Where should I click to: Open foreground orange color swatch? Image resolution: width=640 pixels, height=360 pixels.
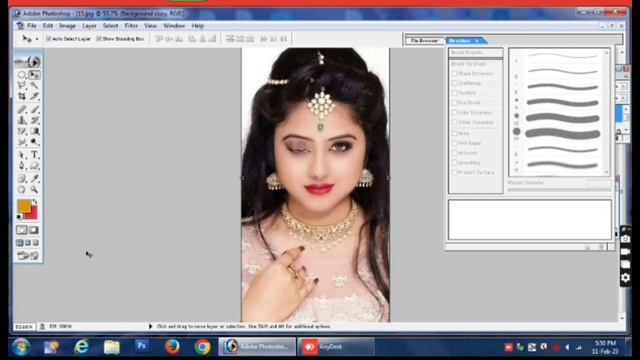click(24, 206)
